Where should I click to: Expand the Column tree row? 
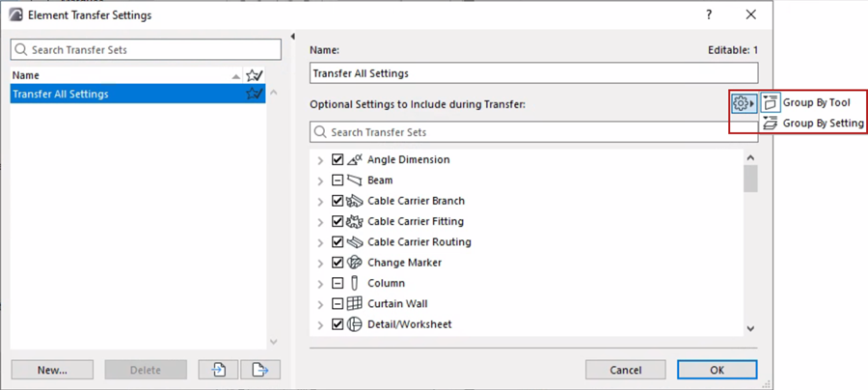coord(320,284)
